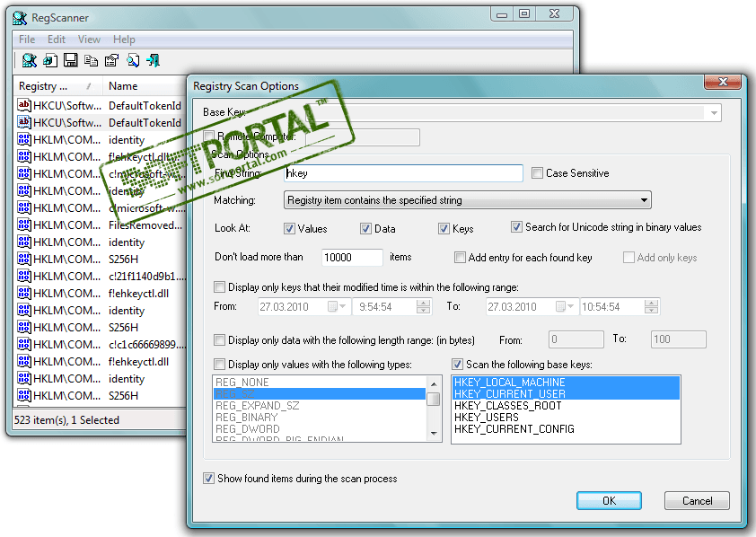Select HKEY_LOCAL_MACHINE base key

[x=566, y=383]
